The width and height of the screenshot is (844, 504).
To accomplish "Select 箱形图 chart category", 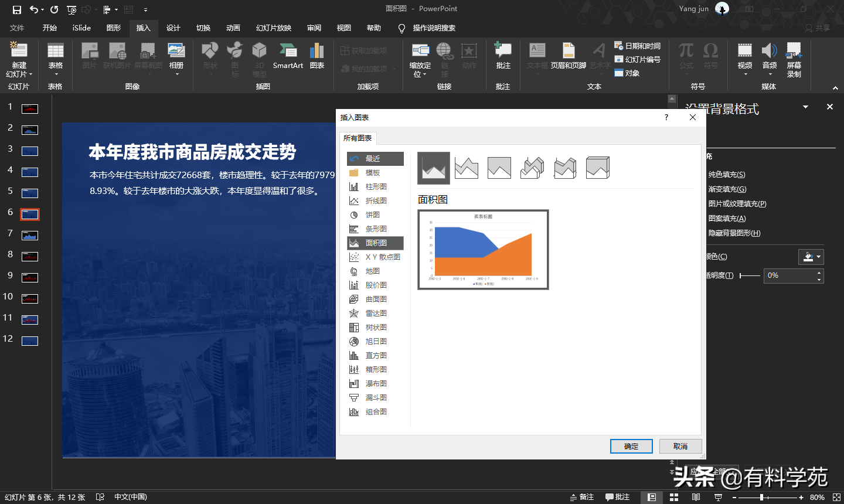I will tap(375, 370).
